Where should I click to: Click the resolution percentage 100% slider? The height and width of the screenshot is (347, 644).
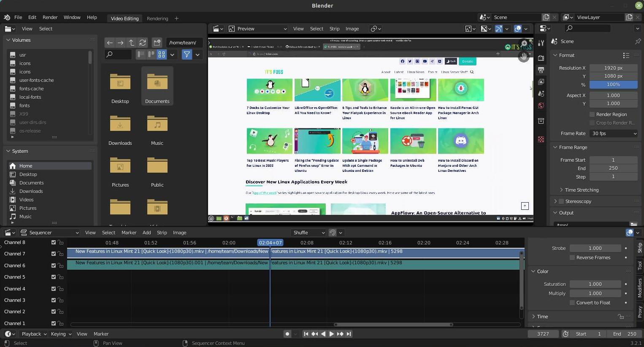(613, 84)
